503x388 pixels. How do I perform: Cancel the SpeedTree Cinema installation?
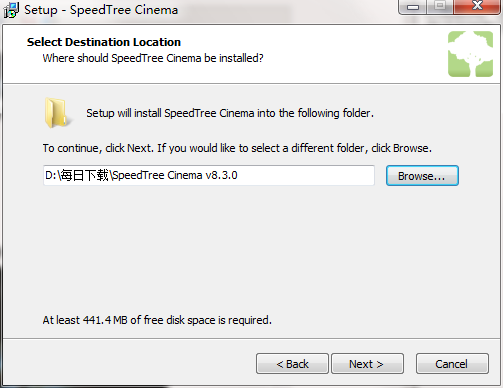452,364
